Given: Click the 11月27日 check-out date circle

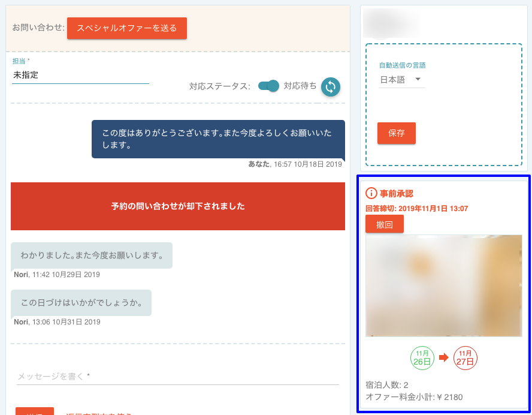Looking at the screenshot, I should 465,358.
